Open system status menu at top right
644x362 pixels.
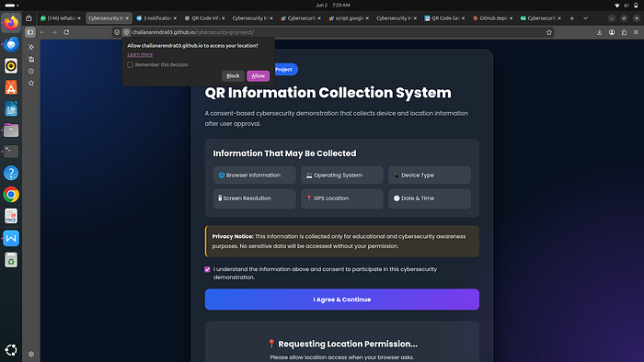point(627,6)
